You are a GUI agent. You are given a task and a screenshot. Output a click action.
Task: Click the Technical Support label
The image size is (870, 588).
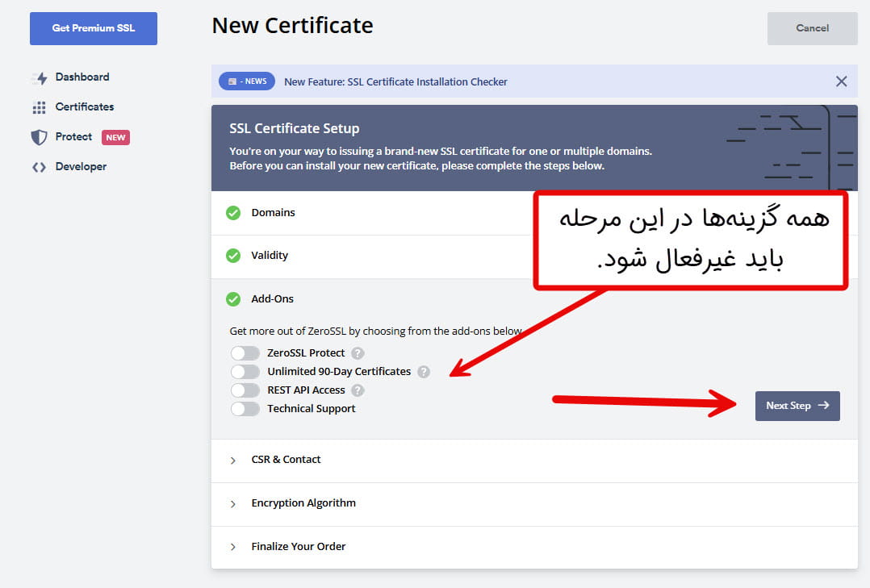point(312,410)
